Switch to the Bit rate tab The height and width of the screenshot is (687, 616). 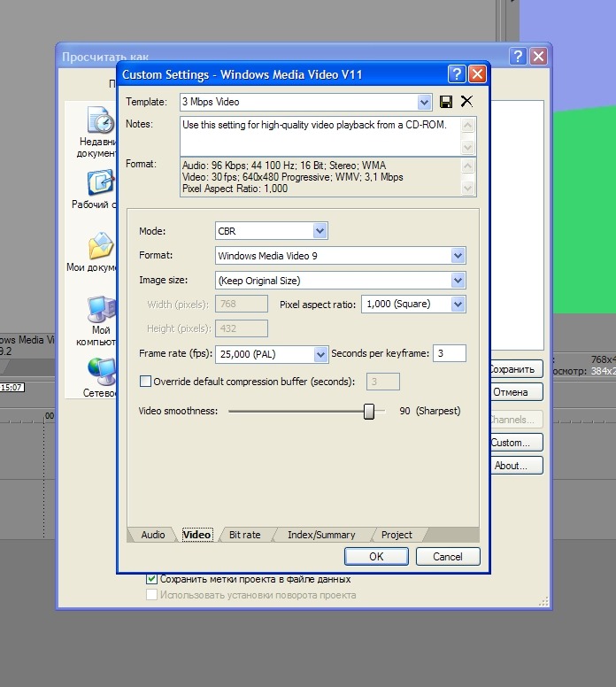[x=244, y=535]
